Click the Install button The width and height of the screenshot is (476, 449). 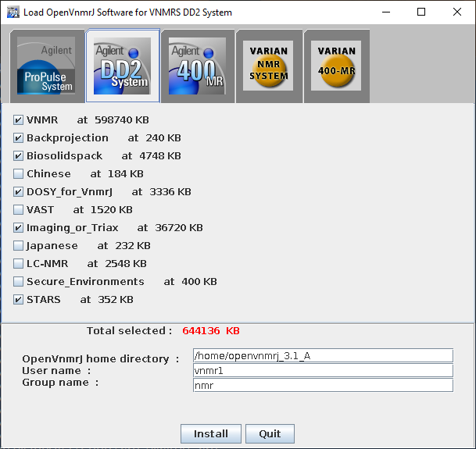[211, 433]
